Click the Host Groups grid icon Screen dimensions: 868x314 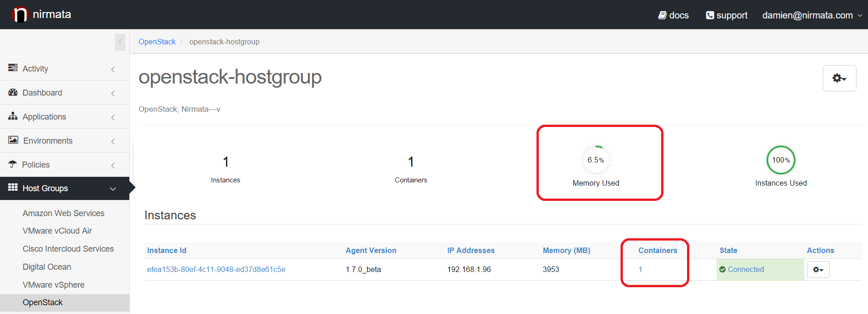[13, 187]
